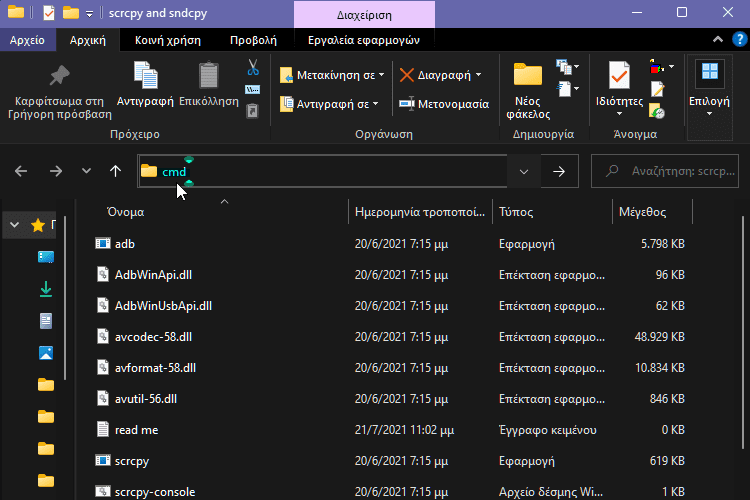The image size is (750, 500).
Task: Click the scissors Cut icon
Action: click(253, 67)
